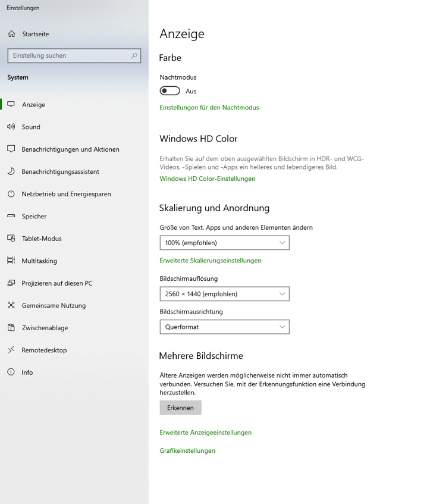Click the Einstellung suchen search field

74,55
